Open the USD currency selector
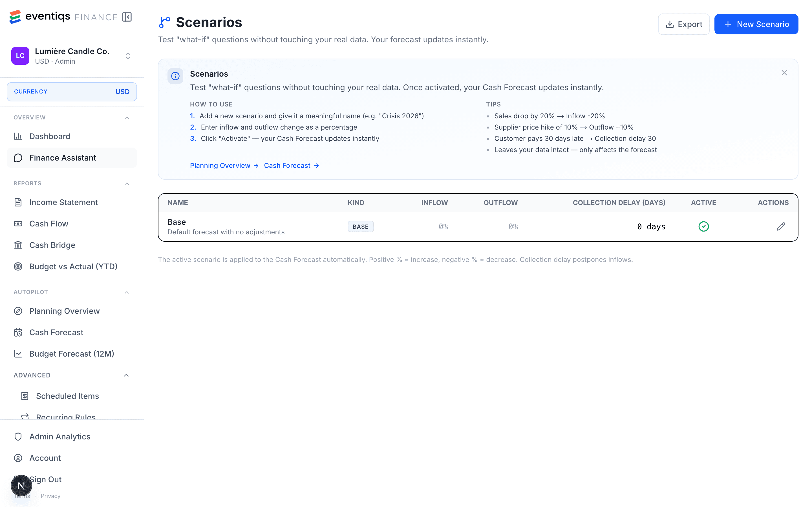Viewport: 812px width, 507px height. coord(71,92)
